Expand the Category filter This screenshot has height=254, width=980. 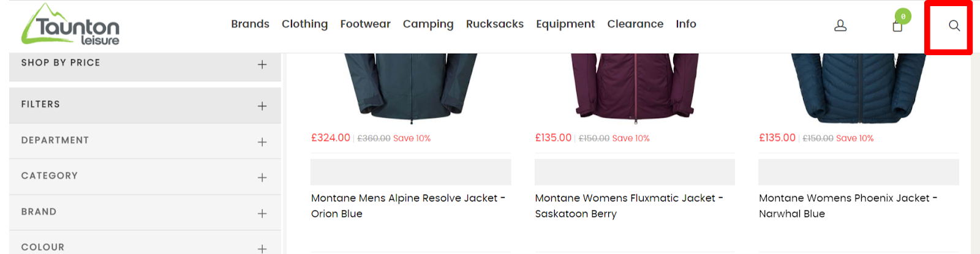pos(262,177)
